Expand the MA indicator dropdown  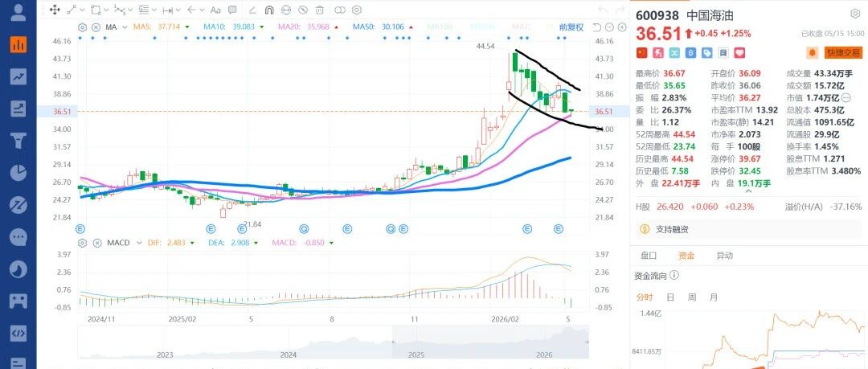click(125, 27)
